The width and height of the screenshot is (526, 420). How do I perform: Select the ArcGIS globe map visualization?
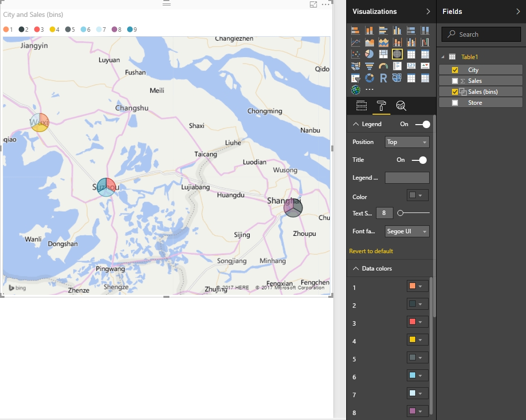(355, 90)
